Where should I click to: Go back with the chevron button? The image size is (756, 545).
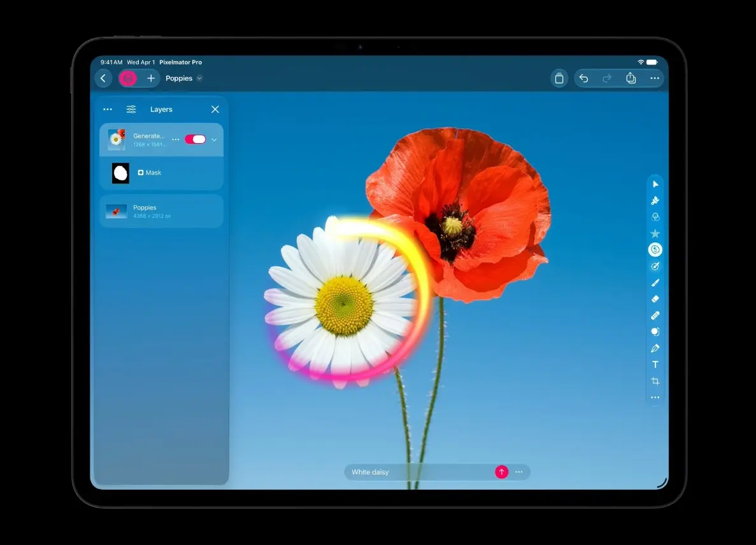[103, 78]
